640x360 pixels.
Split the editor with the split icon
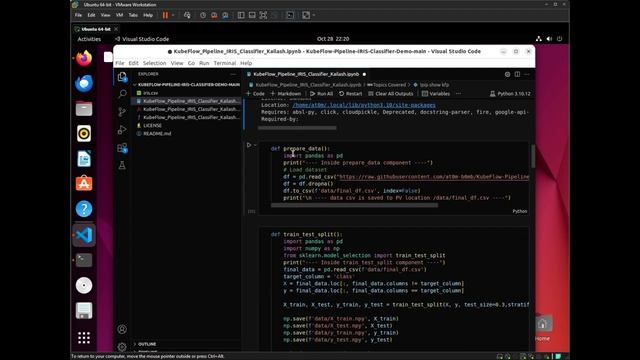517,74
